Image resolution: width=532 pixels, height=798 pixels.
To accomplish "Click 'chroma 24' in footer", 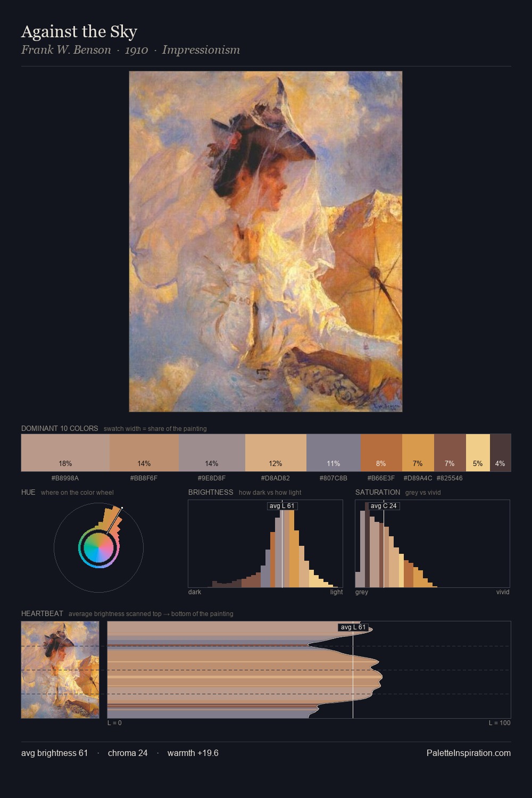I will pyautogui.click(x=128, y=753).
